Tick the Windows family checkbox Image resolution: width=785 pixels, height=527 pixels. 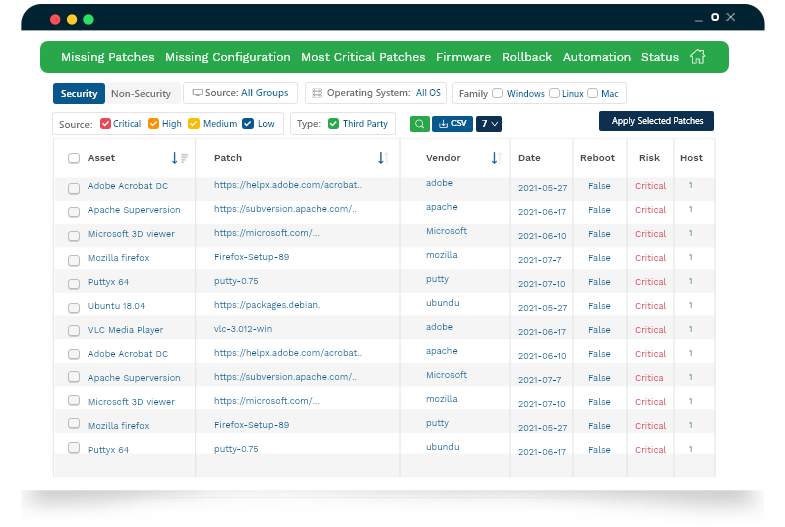click(x=497, y=93)
